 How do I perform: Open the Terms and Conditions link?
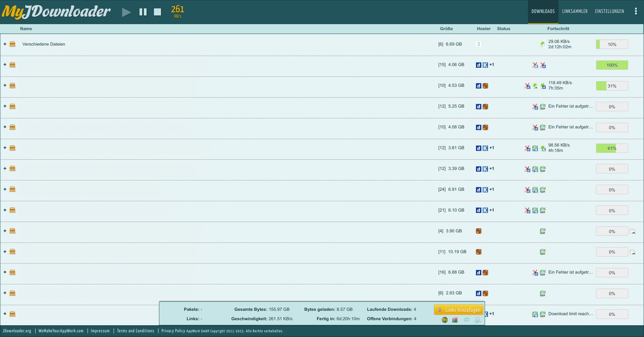[x=136, y=331]
